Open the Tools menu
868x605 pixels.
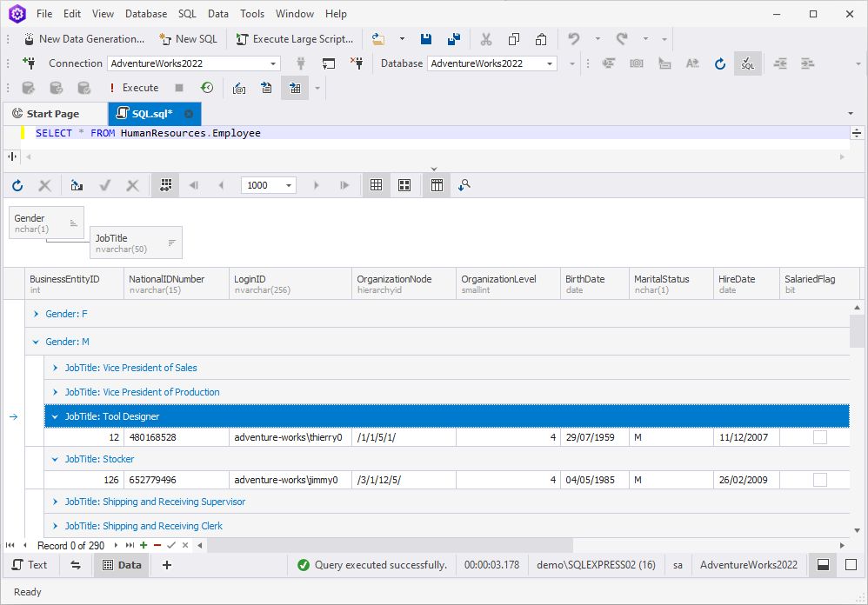(252, 14)
